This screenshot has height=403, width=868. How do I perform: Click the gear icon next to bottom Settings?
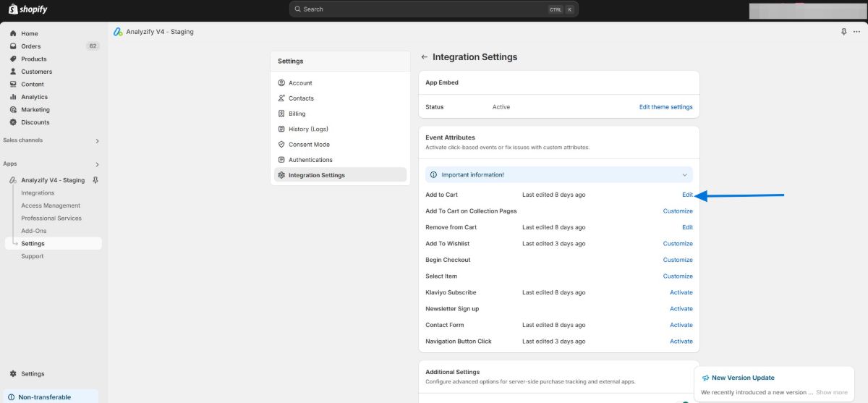[13, 374]
